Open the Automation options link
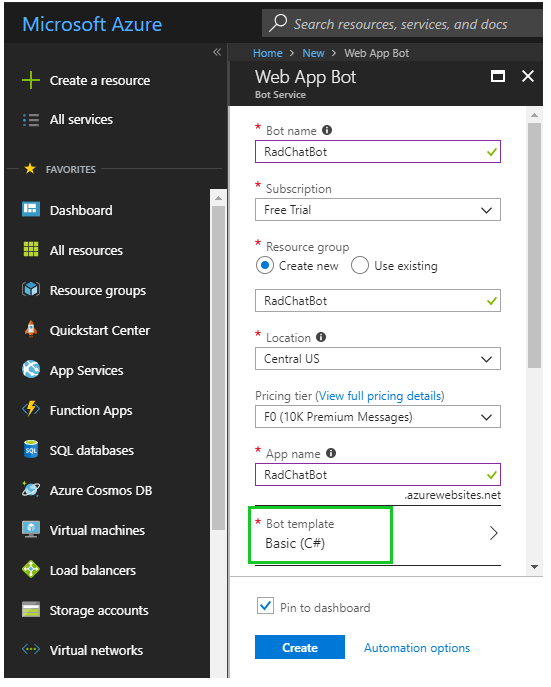Image resolution: width=551 pixels, height=687 pixels. (417, 648)
